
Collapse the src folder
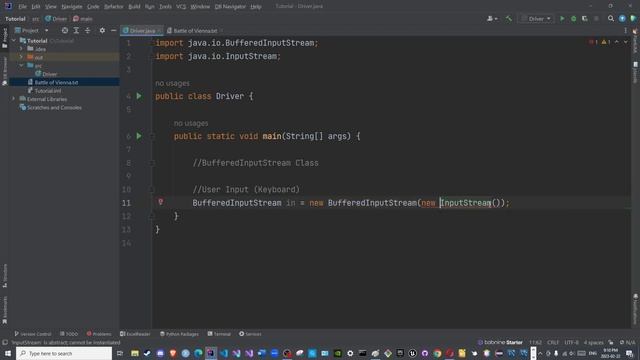(21, 65)
